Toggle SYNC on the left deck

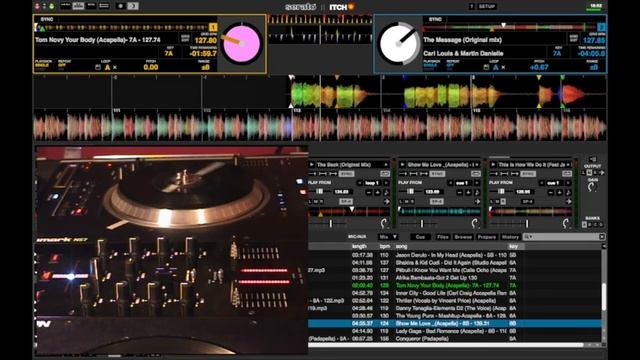(x=47, y=19)
